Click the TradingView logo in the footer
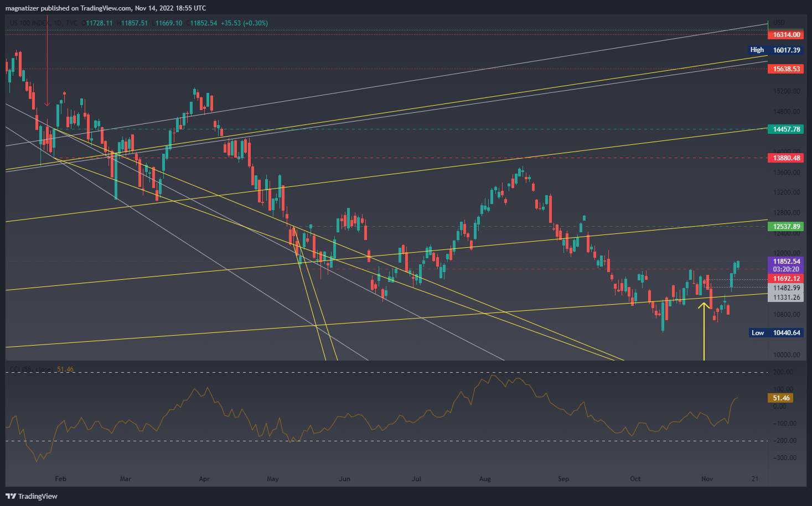 point(32,496)
